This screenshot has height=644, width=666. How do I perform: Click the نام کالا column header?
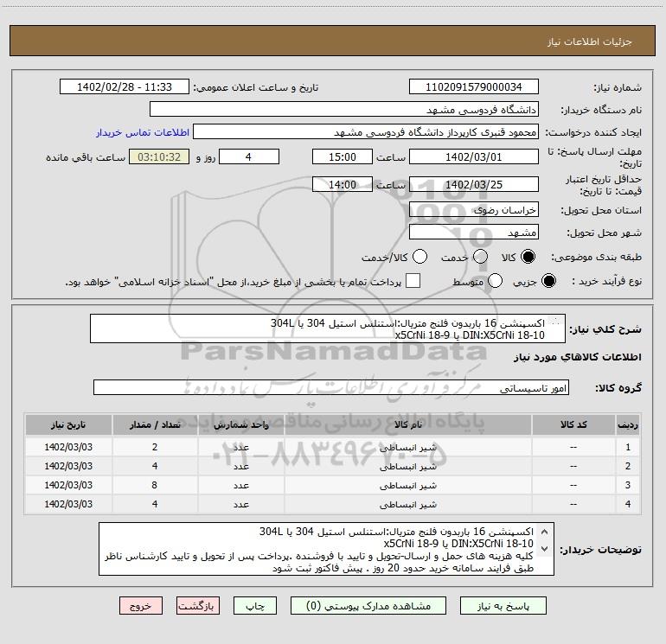pyautogui.click(x=407, y=424)
